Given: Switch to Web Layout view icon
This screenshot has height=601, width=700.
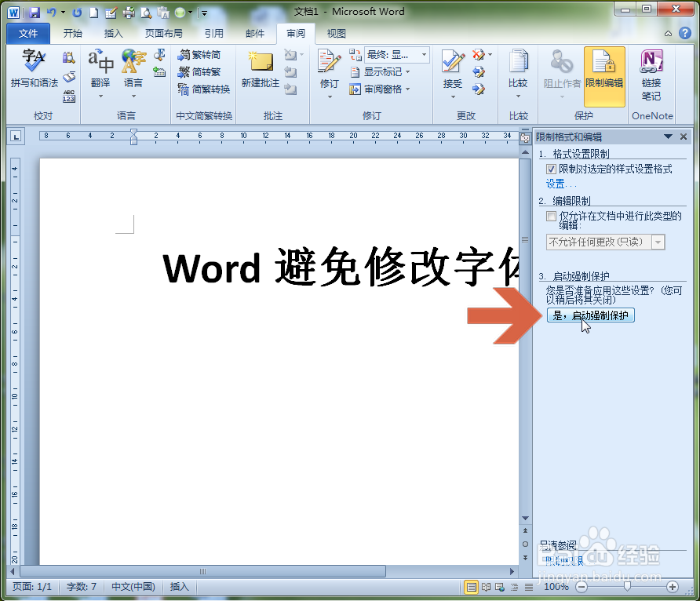Looking at the screenshot, I should click(500, 587).
